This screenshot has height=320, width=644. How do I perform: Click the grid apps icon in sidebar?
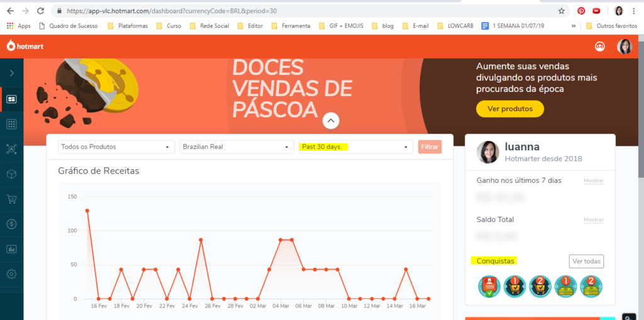11,124
